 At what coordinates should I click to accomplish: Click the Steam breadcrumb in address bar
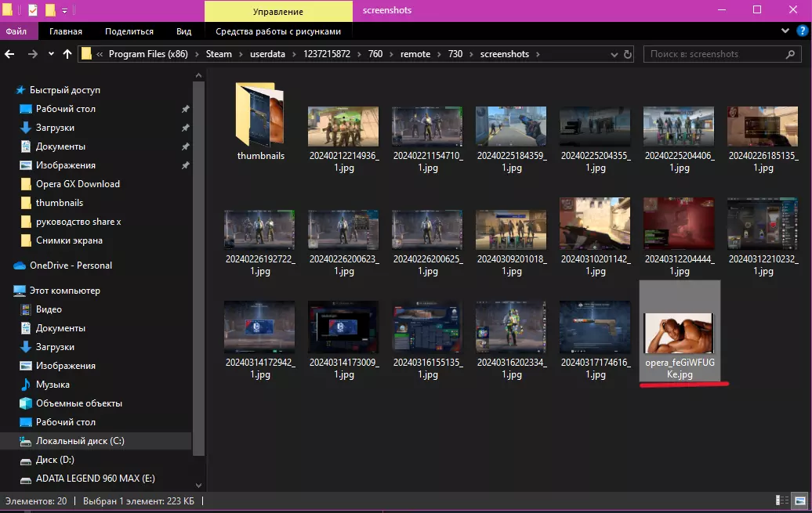(219, 54)
